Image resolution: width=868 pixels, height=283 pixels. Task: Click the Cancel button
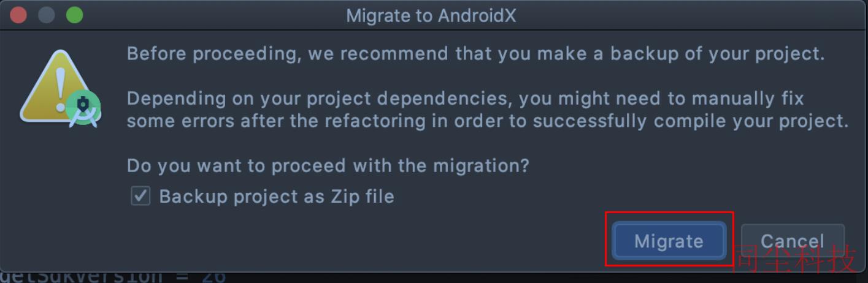point(793,241)
